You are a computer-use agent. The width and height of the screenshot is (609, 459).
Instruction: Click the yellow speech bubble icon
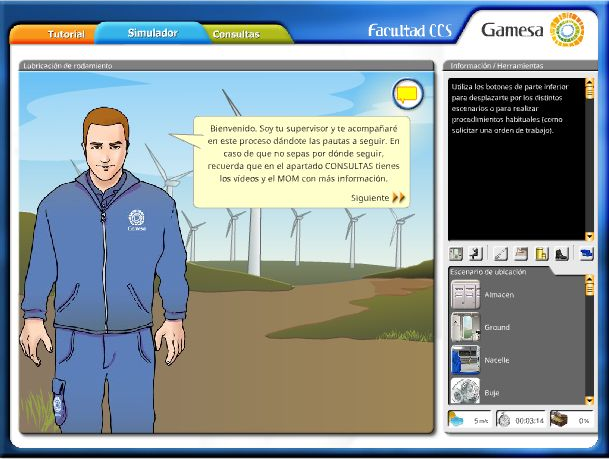407,94
